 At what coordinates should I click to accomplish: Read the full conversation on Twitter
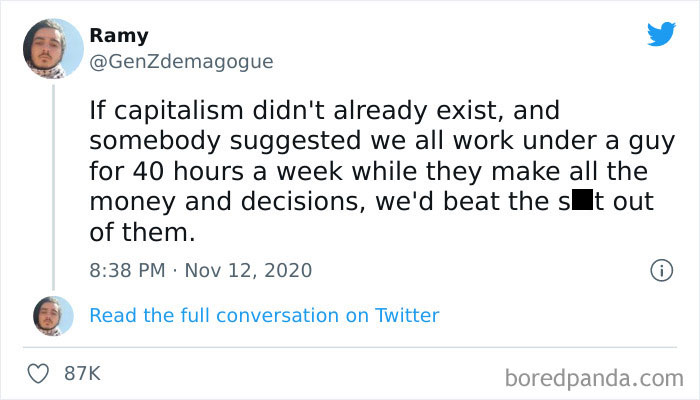pyautogui.click(x=264, y=315)
